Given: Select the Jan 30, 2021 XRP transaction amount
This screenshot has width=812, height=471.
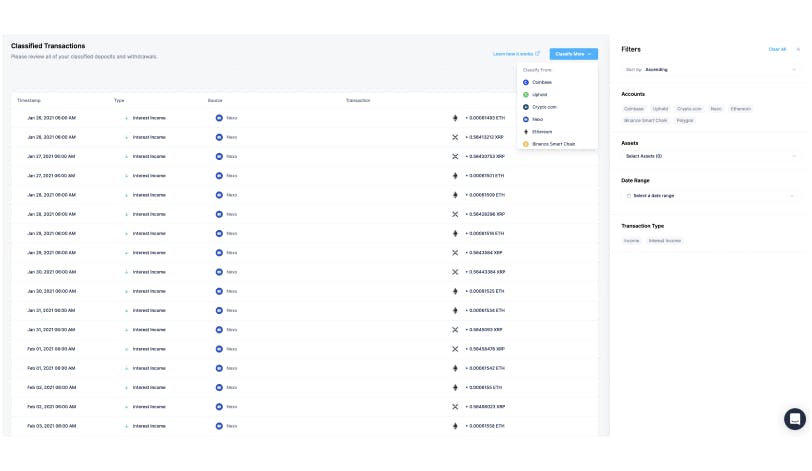Looking at the screenshot, I should click(485, 272).
